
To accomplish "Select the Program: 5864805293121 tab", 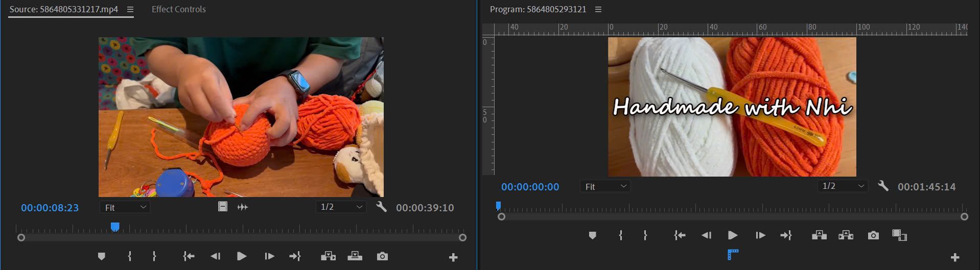I will pos(538,9).
